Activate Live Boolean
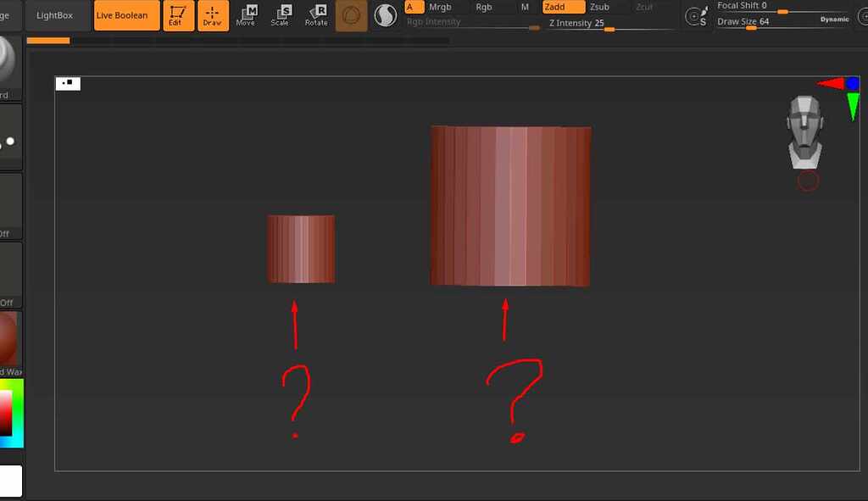The height and width of the screenshot is (501, 868). click(x=125, y=14)
